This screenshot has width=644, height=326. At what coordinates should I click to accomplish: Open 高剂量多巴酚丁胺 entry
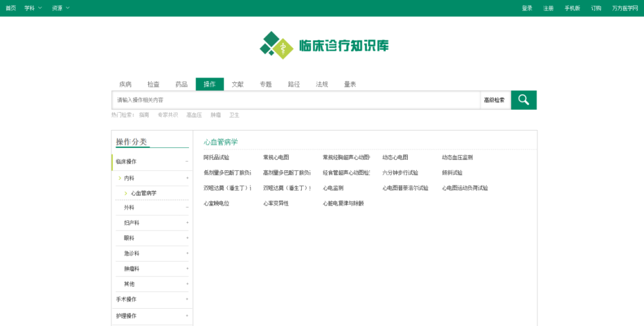coord(287,173)
